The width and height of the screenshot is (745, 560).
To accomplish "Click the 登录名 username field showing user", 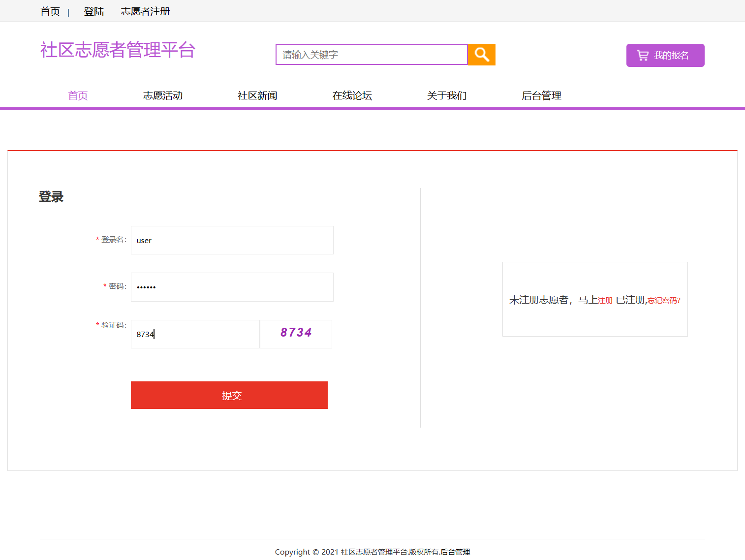I will (x=232, y=240).
